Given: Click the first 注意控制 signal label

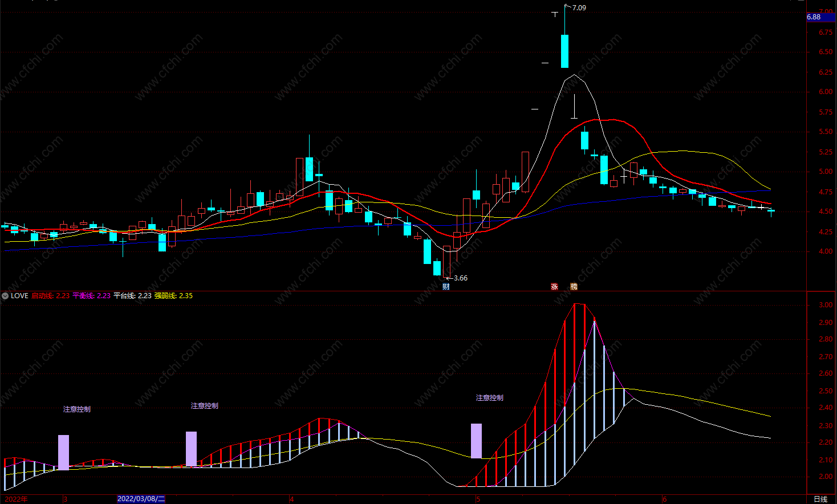Looking at the screenshot, I should point(76,409).
